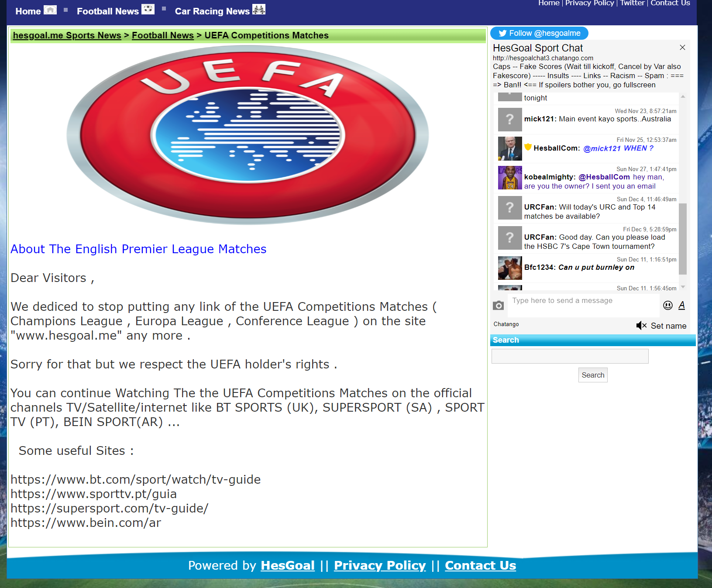Open Car Racing News in the main navigation

[x=212, y=11]
